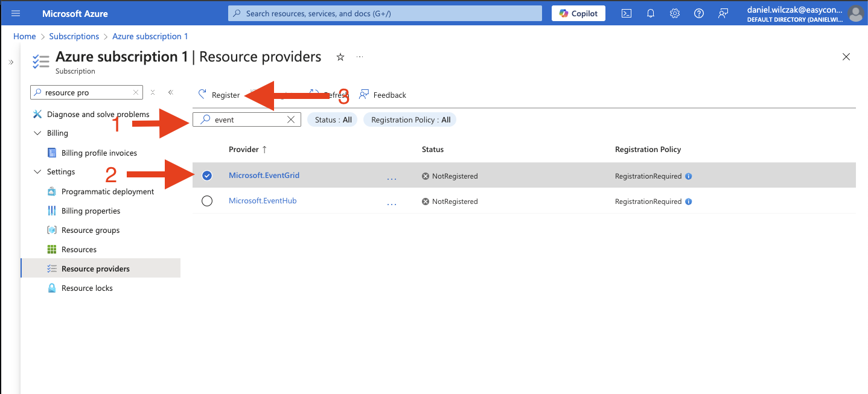Viewport: 868px width, 394px height.
Task: Open Resource locks
Action: tap(87, 288)
